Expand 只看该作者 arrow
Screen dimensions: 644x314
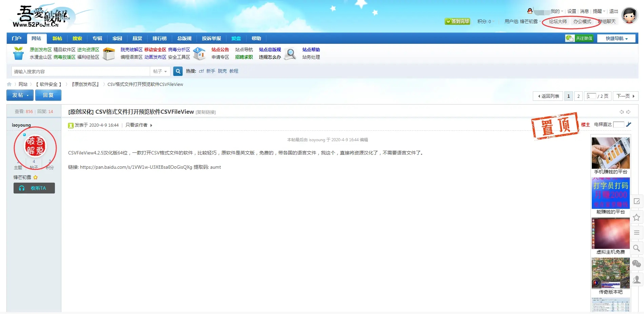[151, 125]
